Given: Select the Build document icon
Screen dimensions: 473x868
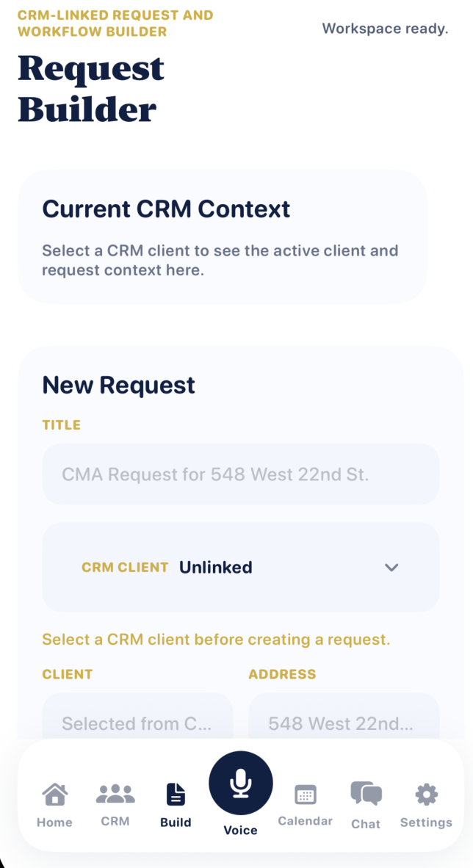Looking at the screenshot, I should (x=176, y=795).
